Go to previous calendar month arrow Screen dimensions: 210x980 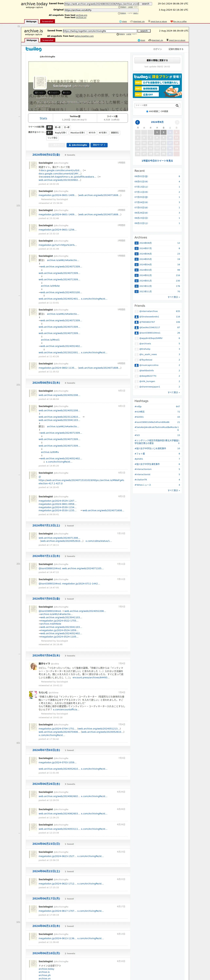click(x=138, y=122)
